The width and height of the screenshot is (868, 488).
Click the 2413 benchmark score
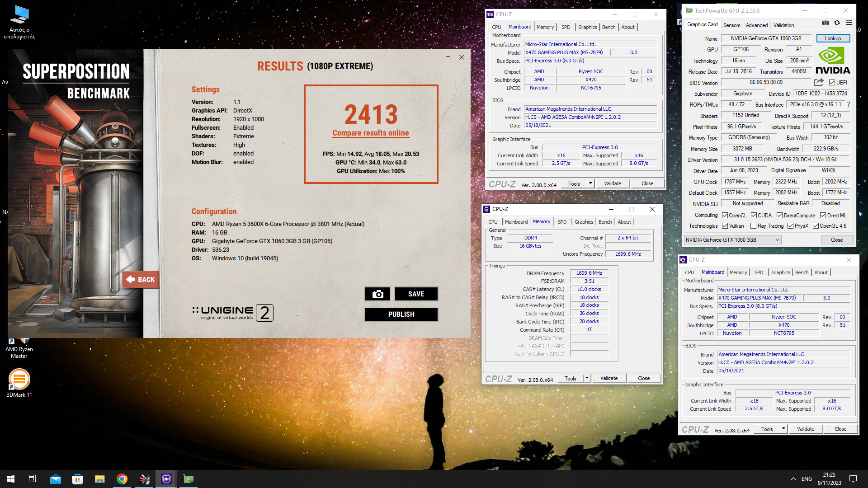click(x=371, y=114)
